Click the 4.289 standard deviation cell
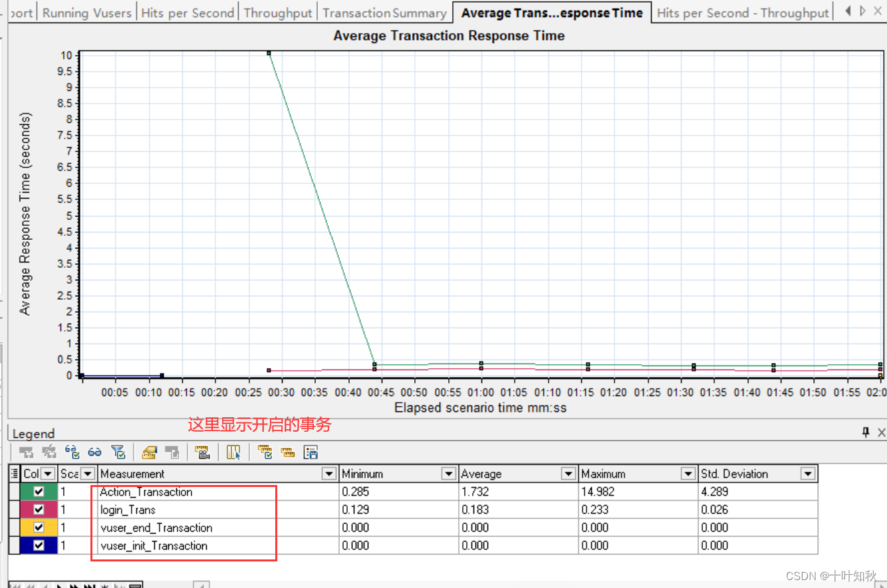Image resolution: width=887 pixels, height=588 pixels. click(758, 492)
